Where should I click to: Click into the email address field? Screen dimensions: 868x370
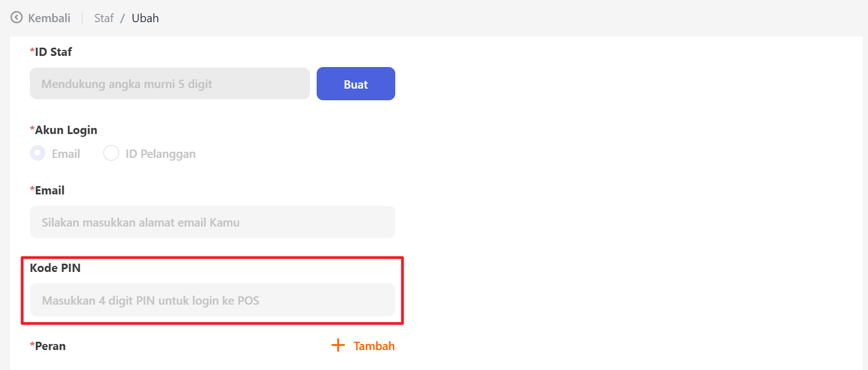tap(212, 223)
